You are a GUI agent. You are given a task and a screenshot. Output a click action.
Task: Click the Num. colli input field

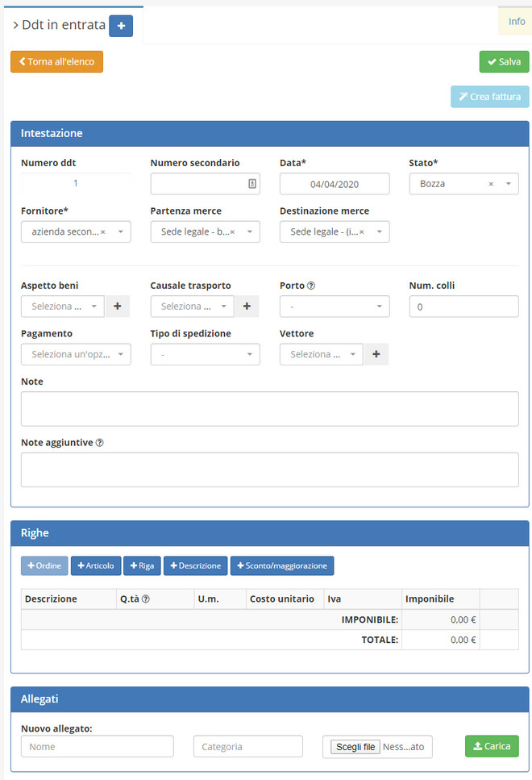[463, 307]
